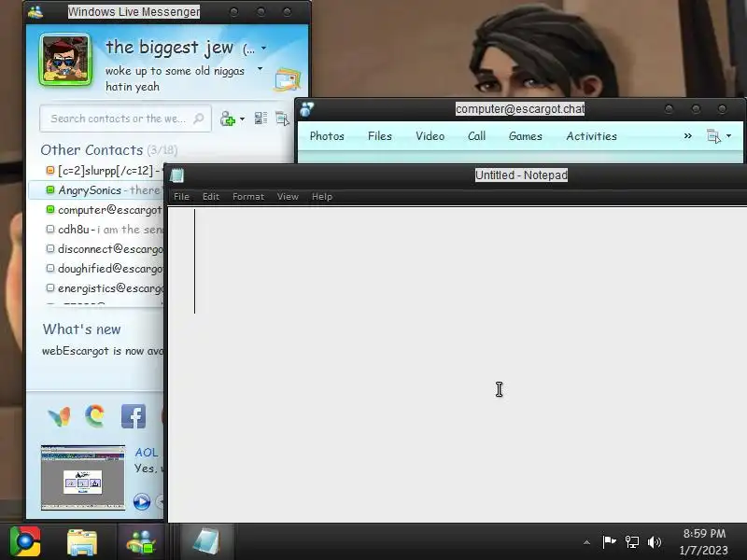Open File Explorer from the taskbar

(82, 542)
